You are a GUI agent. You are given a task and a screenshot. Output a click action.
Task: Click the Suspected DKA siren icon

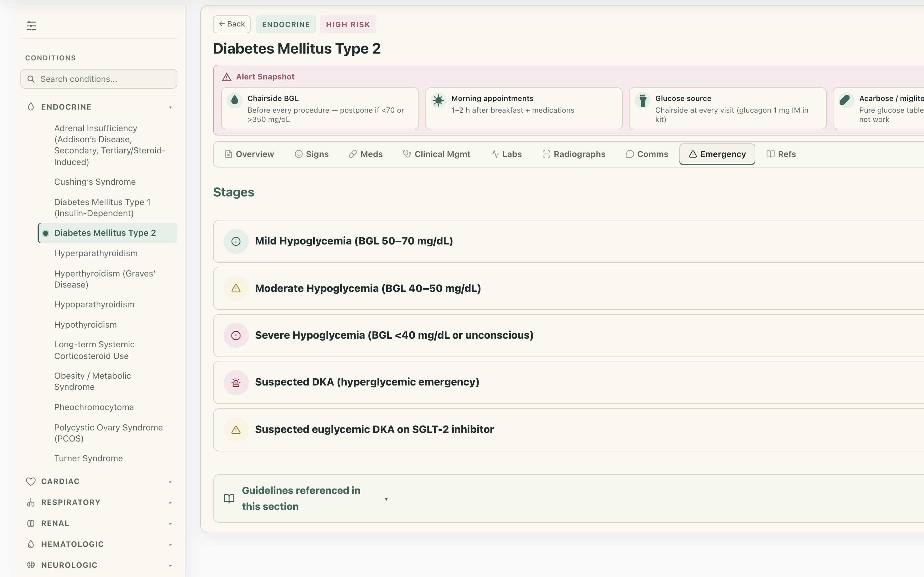[236, 382]
